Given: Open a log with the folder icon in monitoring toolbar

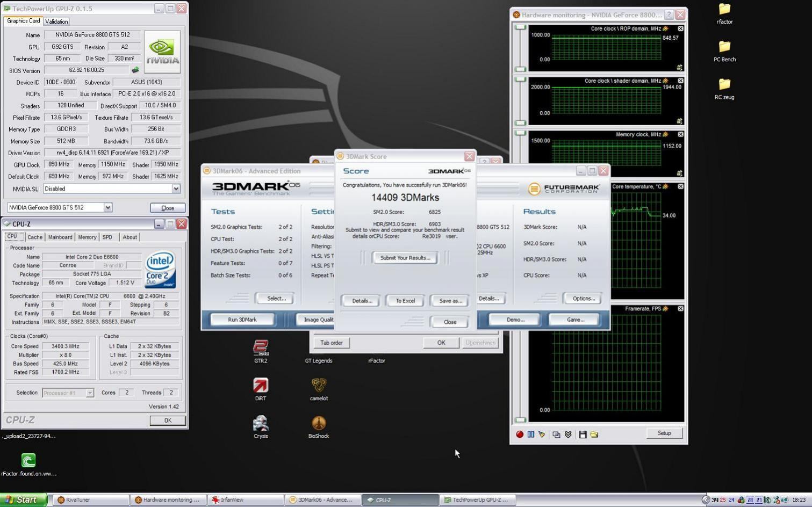Looking at the screenshot, I should pos(594,434).
